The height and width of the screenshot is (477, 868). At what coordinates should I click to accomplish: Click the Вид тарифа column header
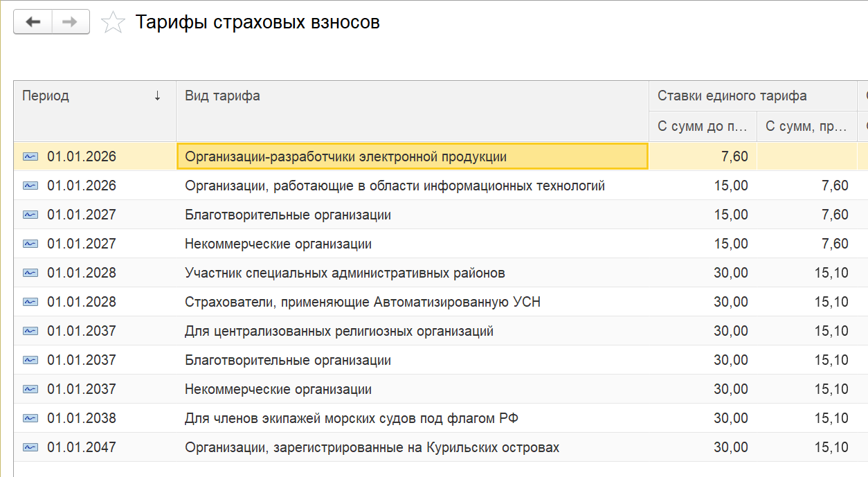pos(223,96)
